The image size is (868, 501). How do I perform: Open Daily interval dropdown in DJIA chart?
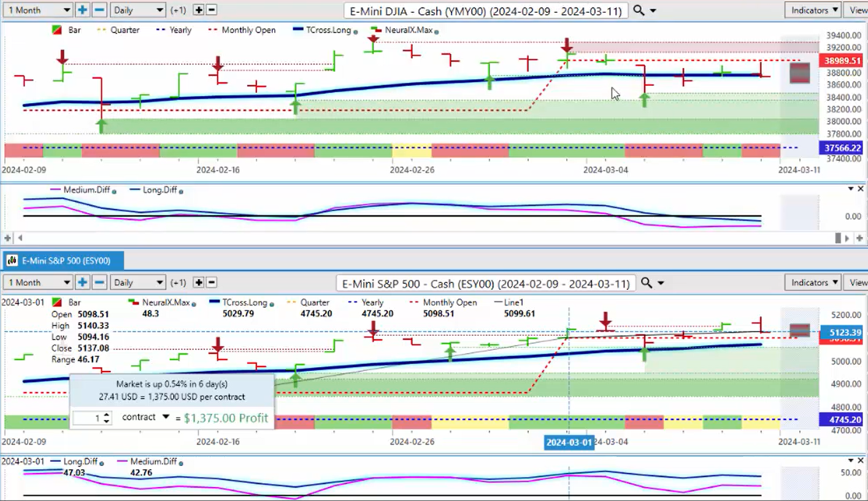(x=139, y=10)
